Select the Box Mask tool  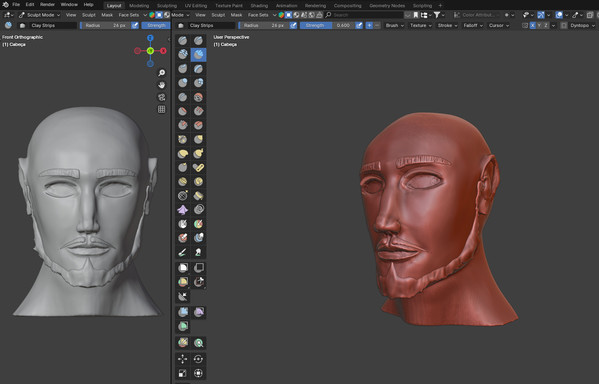tap(183, 267)
